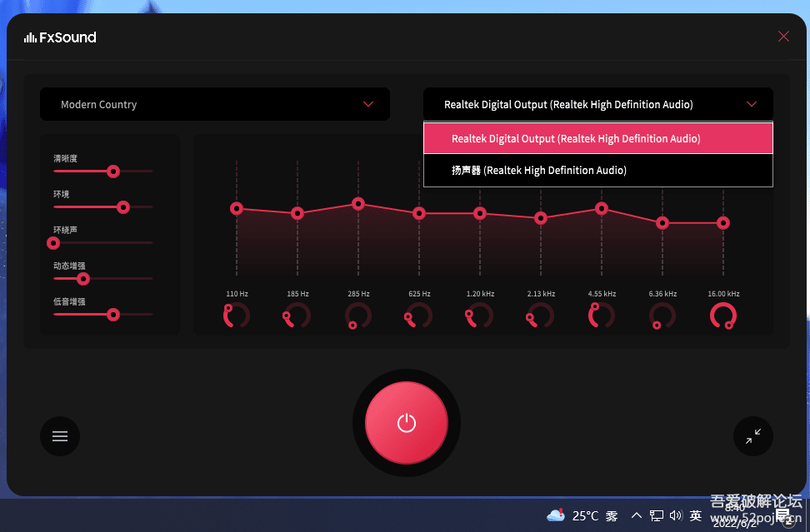Click the FxSound logo

pos(60,37)
